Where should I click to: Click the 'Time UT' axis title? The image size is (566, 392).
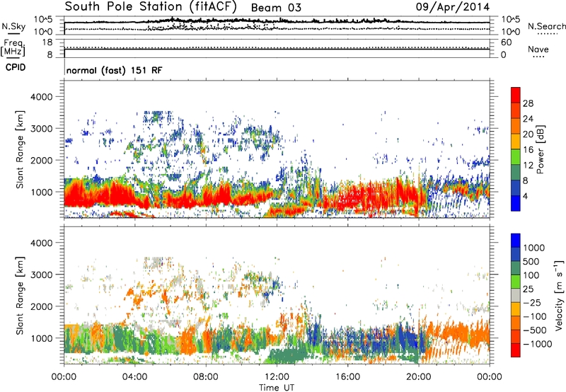(277, 388)
